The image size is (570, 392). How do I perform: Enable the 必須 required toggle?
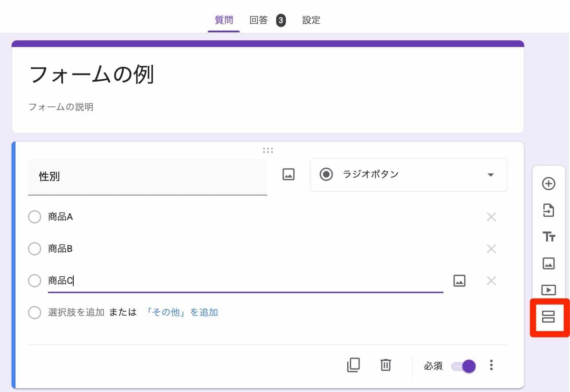pyautogui.click(x=463, y=366)
